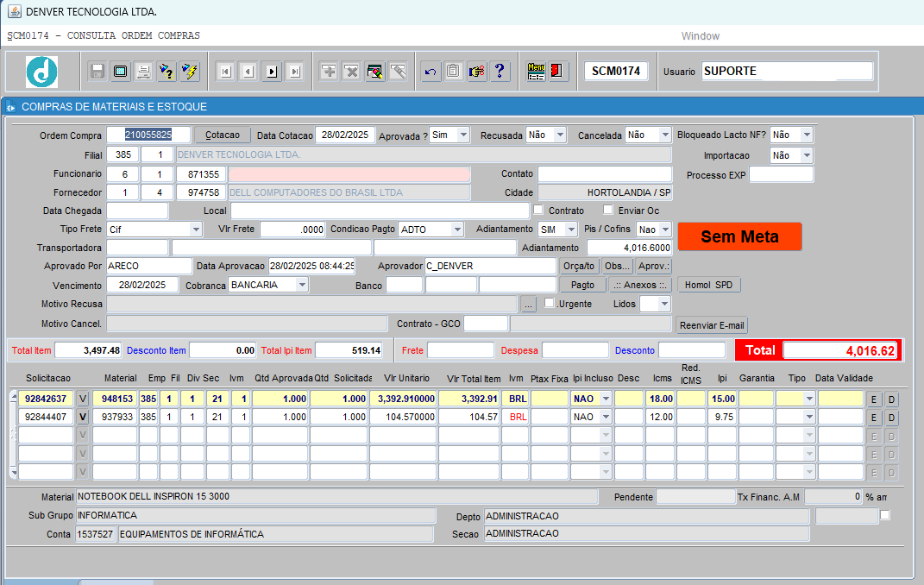
Task: Open the Menu toolbar icon
Action: [535, 72]
